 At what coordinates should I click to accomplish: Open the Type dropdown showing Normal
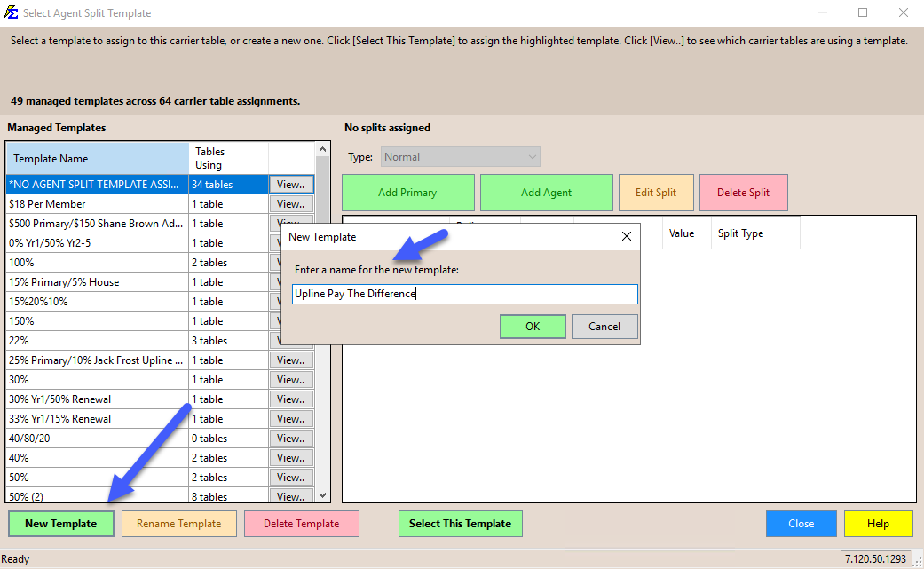pos(461,157)
